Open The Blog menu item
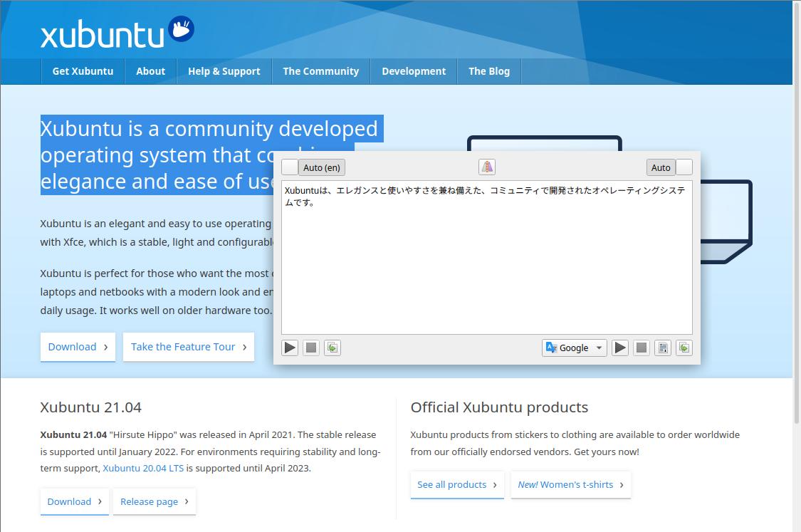 tap(489, 71)
